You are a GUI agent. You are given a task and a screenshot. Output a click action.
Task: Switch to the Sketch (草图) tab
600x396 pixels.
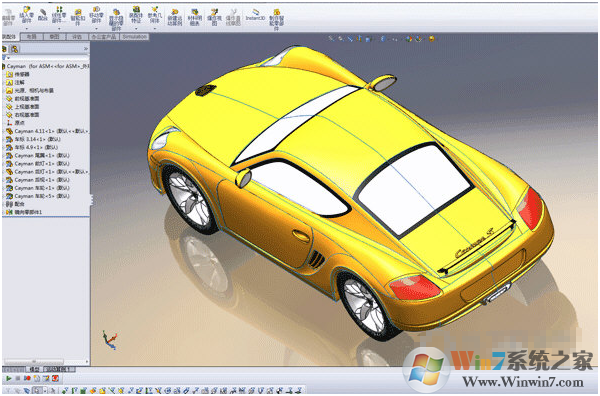point(54,37)
